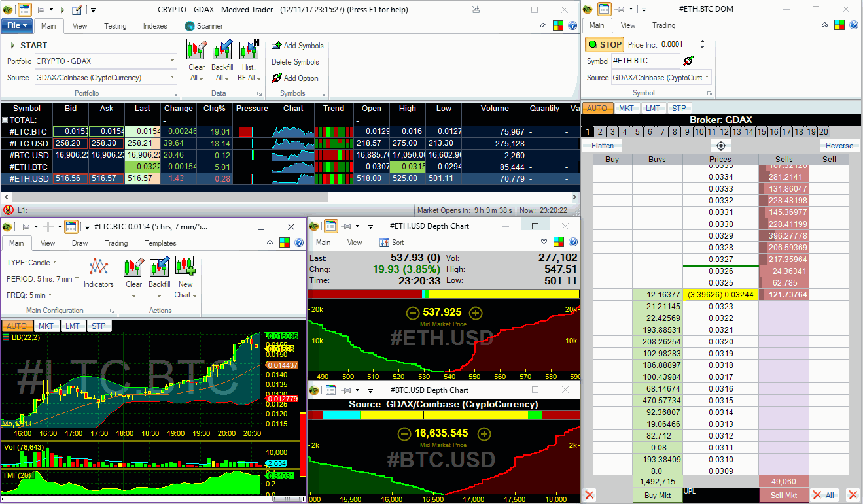Click help icon in ETH.BTC DOM window
Viewport: 863px width, 504px height.
(854, 25)
